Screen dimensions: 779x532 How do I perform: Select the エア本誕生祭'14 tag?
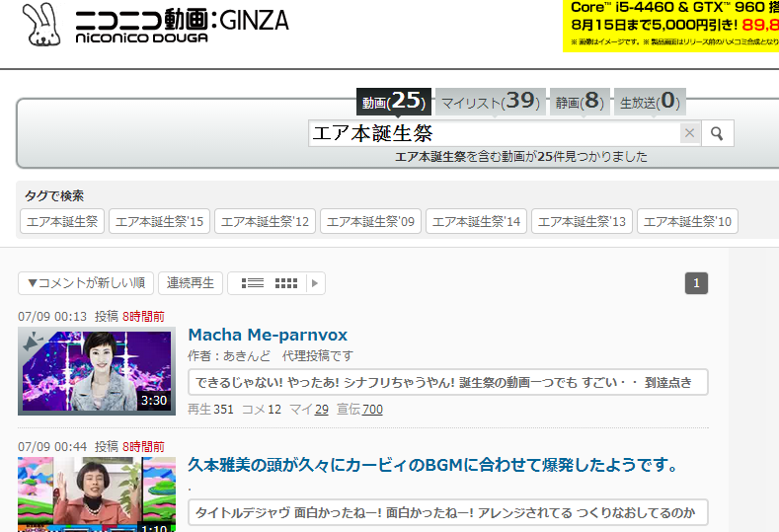(x=476, y=221)
